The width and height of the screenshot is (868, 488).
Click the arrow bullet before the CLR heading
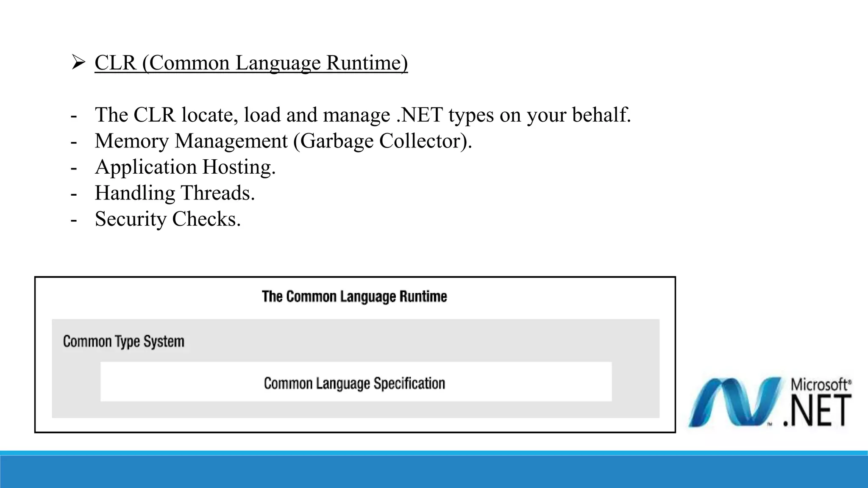(x=78, y=63)
